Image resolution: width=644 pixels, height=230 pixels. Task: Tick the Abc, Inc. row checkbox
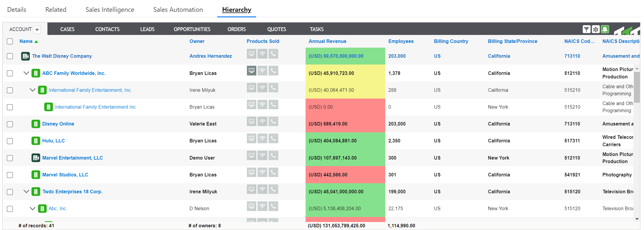(x=10, y=209)
